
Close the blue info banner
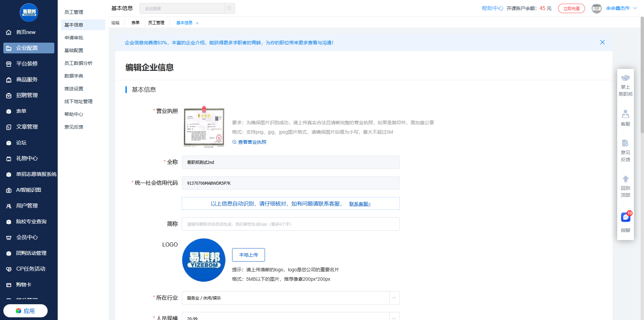602,42
